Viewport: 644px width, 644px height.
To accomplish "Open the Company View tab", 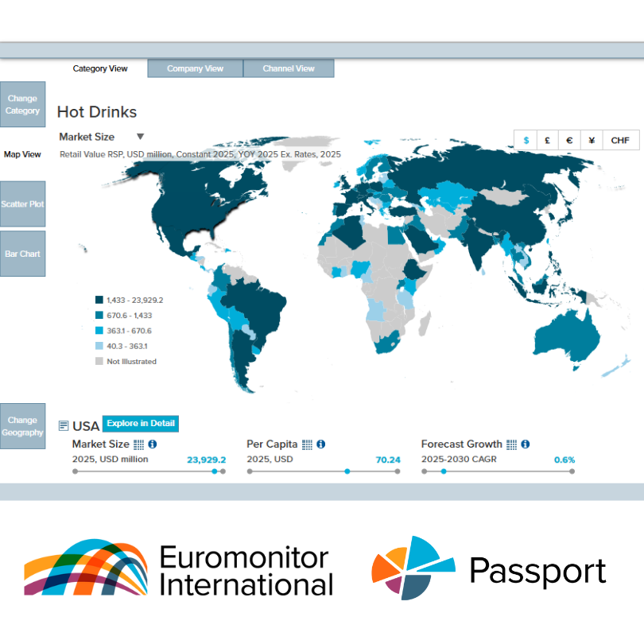I will (x=195, y=68).
